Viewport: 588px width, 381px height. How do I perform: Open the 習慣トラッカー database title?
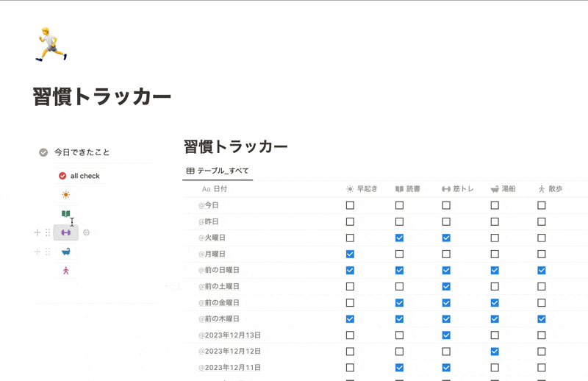click(235, 146)
